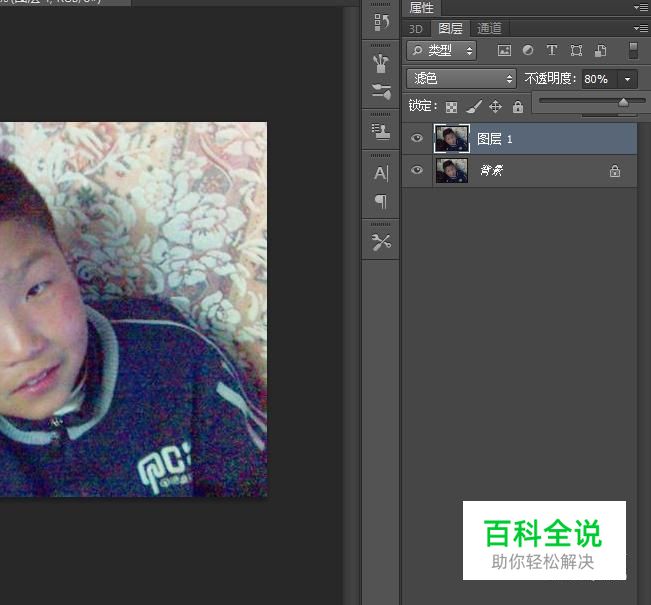Screen dimensions: 651x605
Task: Open the Paragraph panel icon
Action: 381,202
